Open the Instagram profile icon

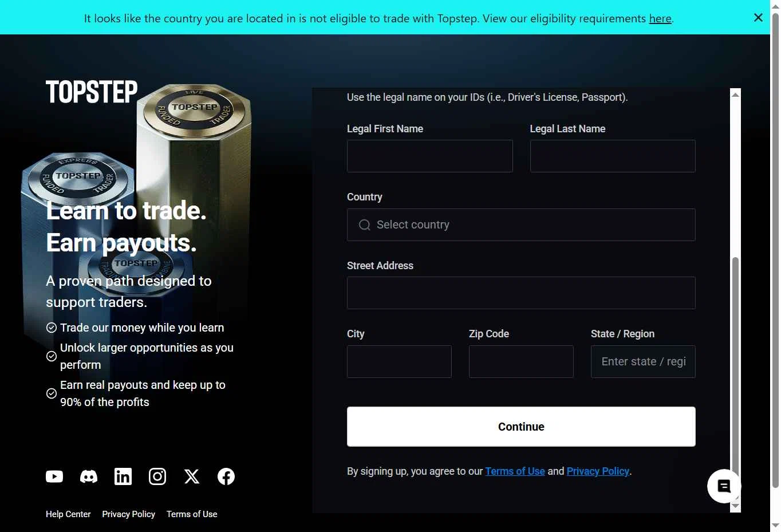click(157, 476)
